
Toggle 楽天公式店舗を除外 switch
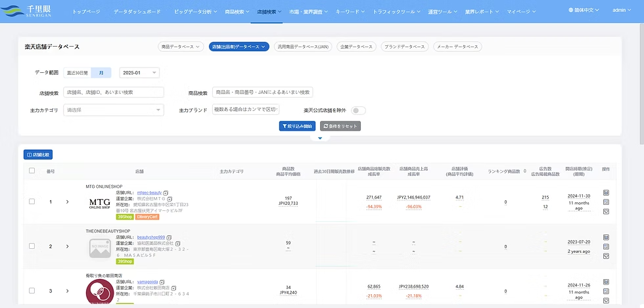358,110
